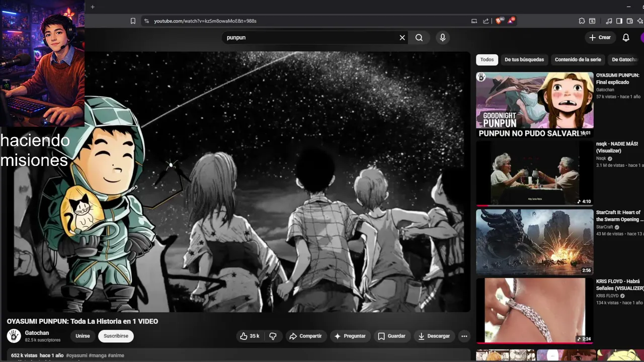Click the StarCraft channel name in sidebar
The height and width of the screenshot is (362, 644).
[605, 227]
